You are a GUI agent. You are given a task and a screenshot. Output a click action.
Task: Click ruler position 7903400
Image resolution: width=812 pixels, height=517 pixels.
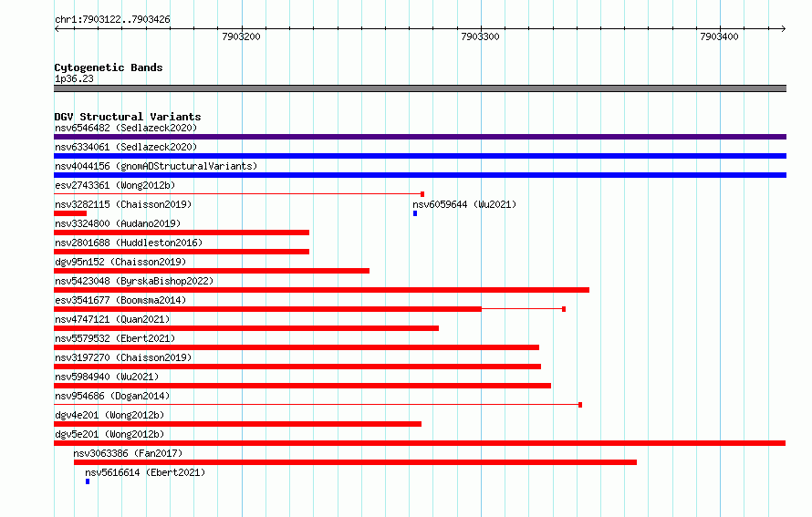tap(719, 36)
